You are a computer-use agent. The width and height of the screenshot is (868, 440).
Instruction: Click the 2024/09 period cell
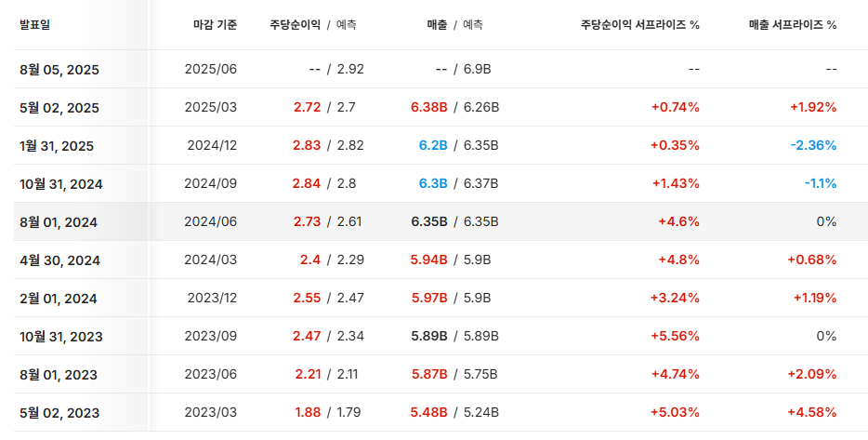point(210,184)
